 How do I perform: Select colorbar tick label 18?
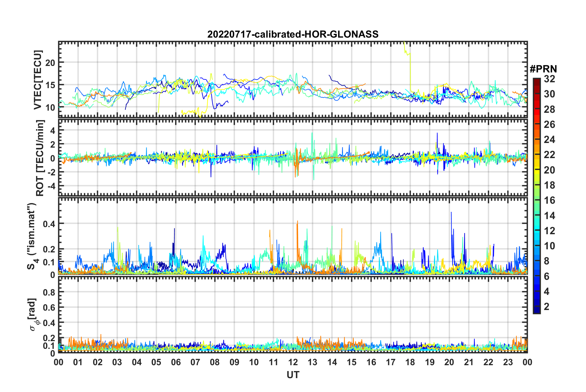549,185
